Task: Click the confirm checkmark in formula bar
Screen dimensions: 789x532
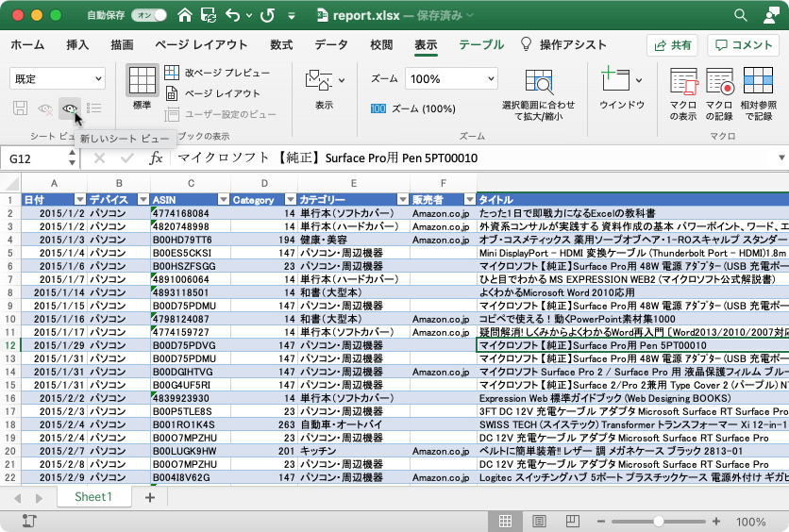Action: [x=126, y=158]
